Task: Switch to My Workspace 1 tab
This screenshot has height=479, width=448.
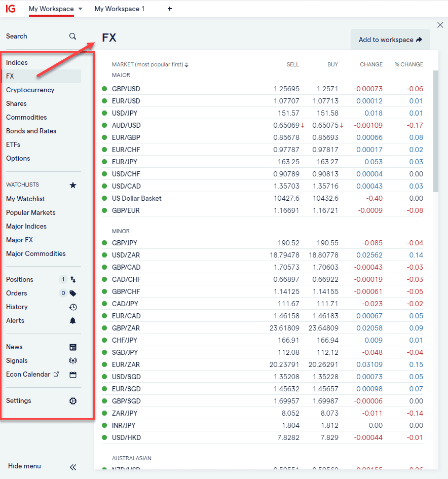Action: pyautogui.click(x=120, y=9)
